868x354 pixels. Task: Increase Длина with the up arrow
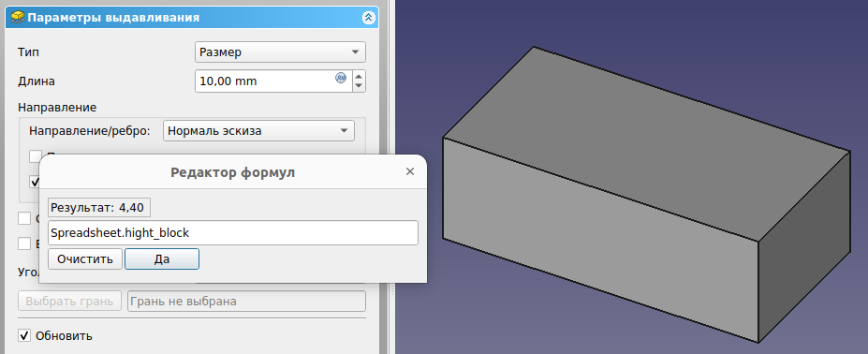[359, 76]
